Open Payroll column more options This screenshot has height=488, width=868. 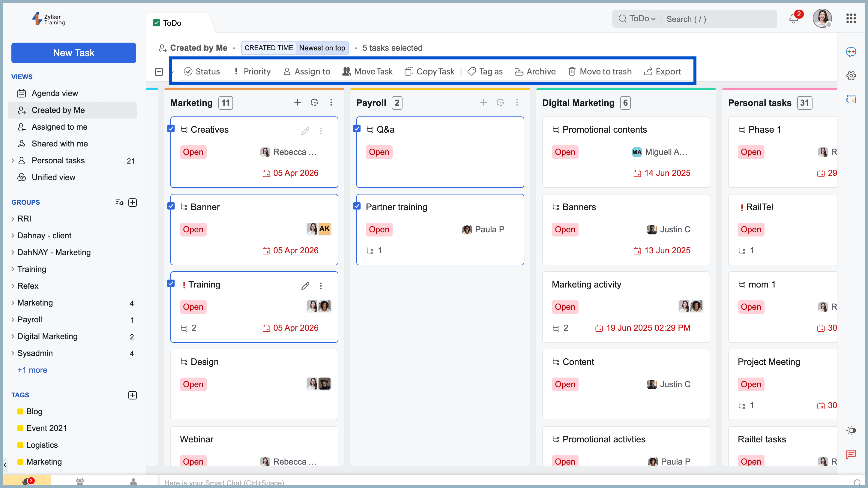[517, 102]
